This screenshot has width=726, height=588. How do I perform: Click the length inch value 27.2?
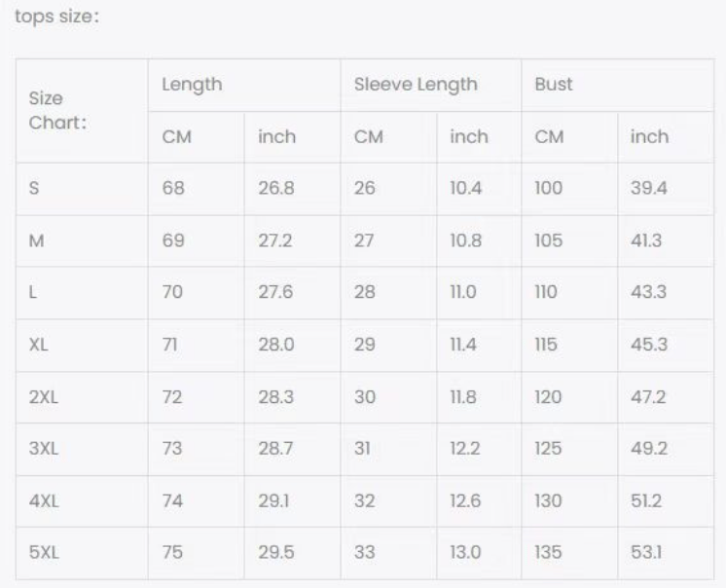click(275, 240)
